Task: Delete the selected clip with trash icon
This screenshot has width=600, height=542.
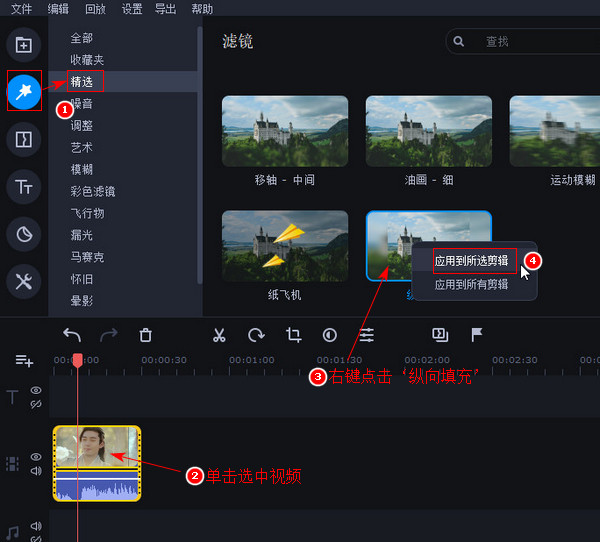Action: tap(145, 335)
